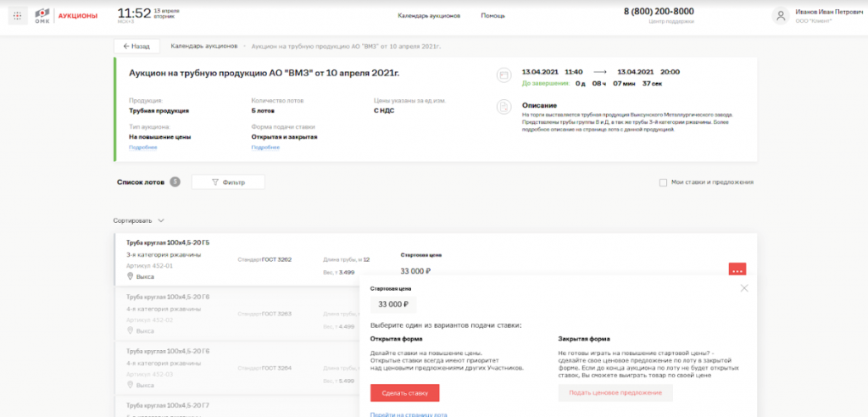
Task: Click the document icon beside Описание
Action: (504, 107)
